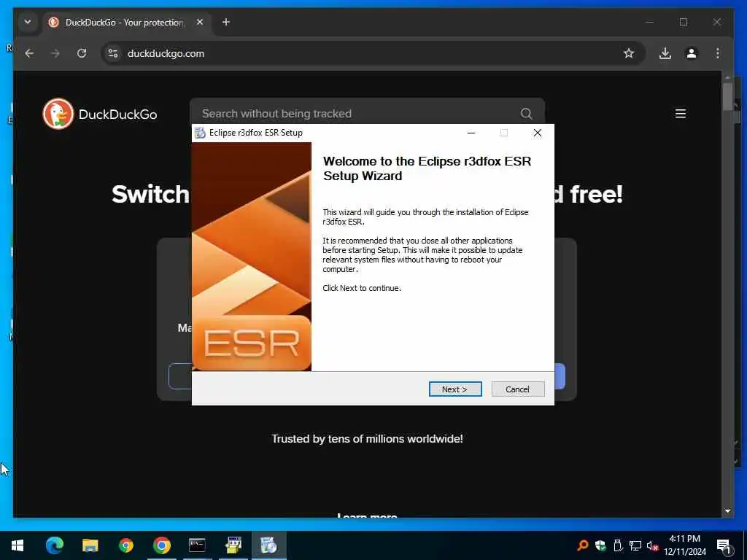The width and height of the screenshot is (747, 560).
Task: Open the tab search dropdown in Chrome
Action: [x=28, y=22]
